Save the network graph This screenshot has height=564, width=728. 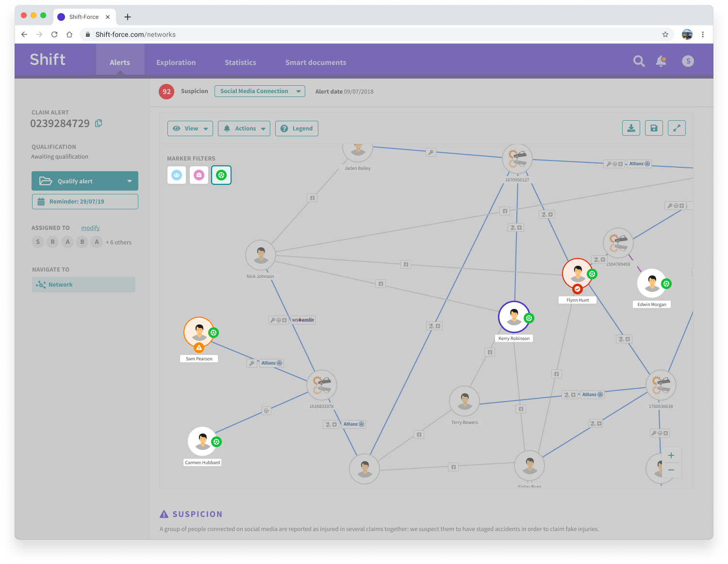click(x=654, y=128)
